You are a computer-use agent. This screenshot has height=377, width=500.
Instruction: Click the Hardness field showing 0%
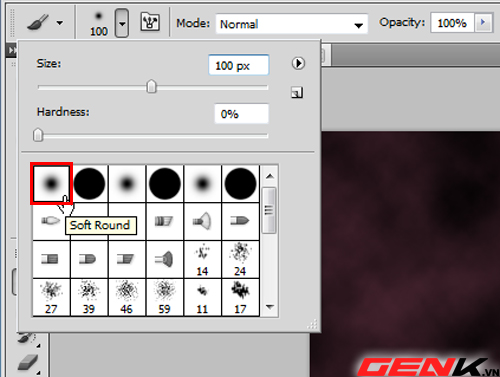pos(241,114)
